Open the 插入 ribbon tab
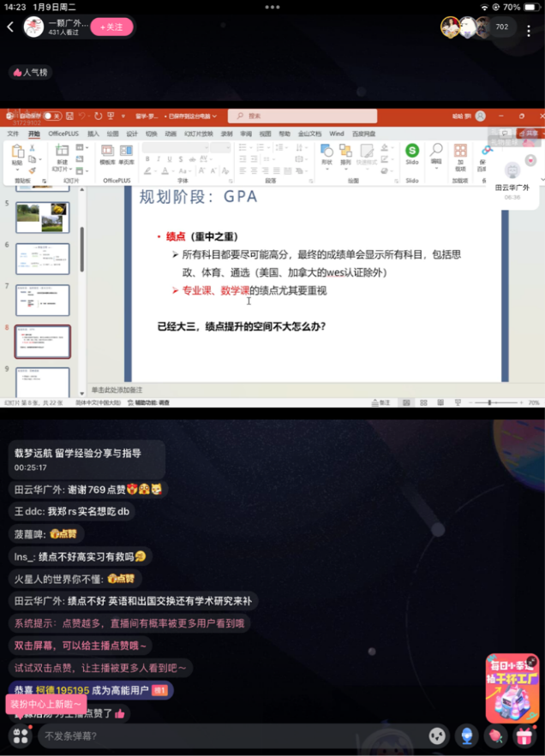545x756 pixels. point(93,134)
